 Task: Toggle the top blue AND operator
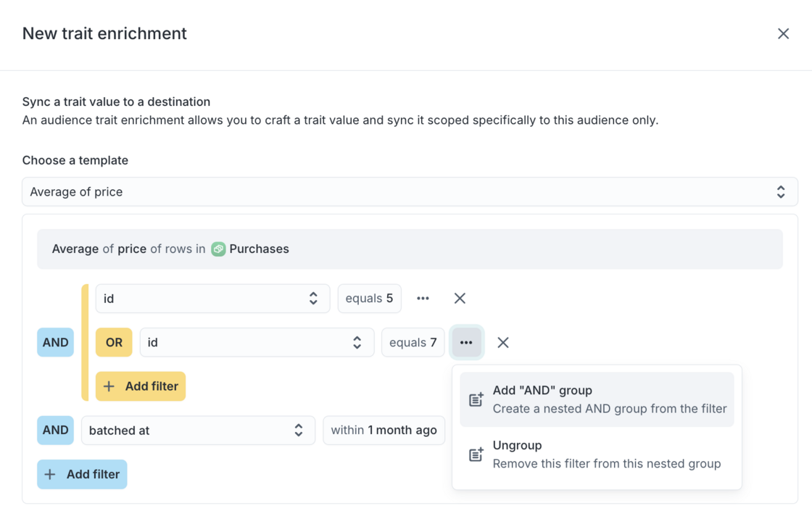[x=55, y=343]
